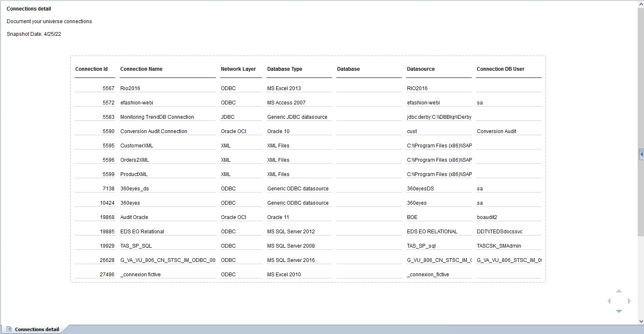Click the Network Layer column header
This screenshot has width=644, height=334.
point(238,69)
